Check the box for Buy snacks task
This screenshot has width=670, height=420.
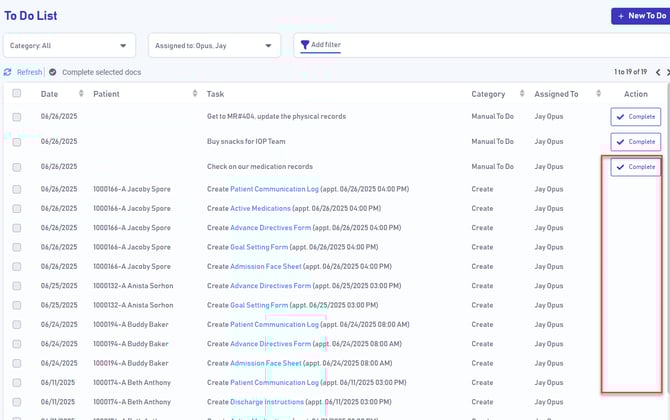click(17, 142)
